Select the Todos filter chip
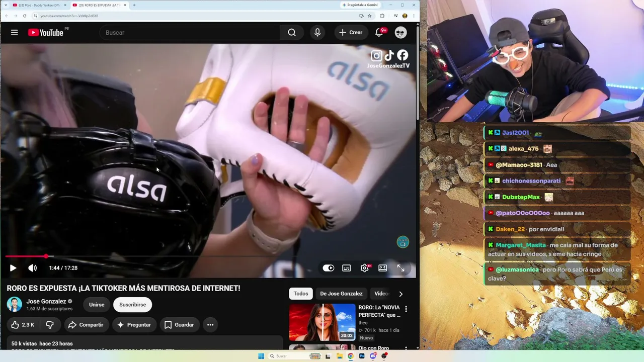The width and height of the screenshot is (644, 362). (x=301, y=294)
